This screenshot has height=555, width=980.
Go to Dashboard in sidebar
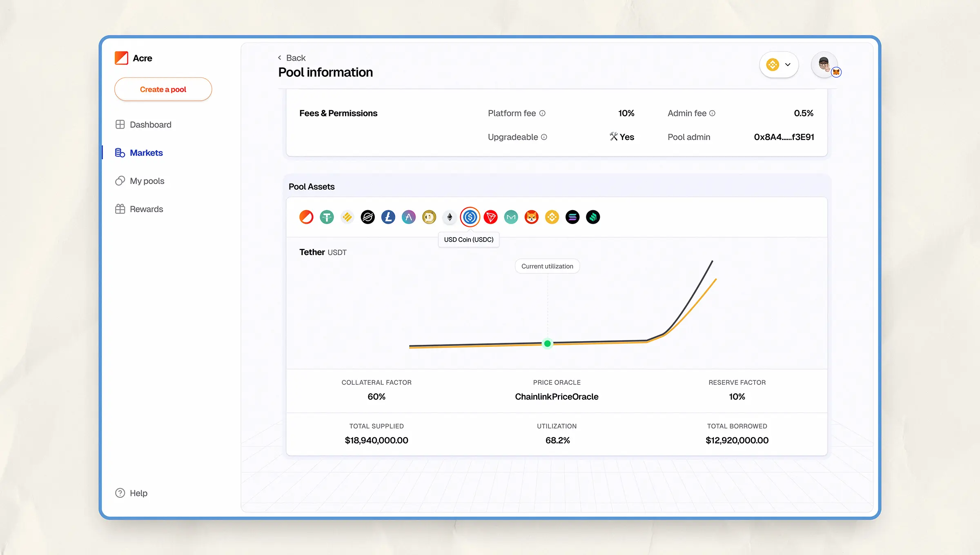tap(150, 124)
